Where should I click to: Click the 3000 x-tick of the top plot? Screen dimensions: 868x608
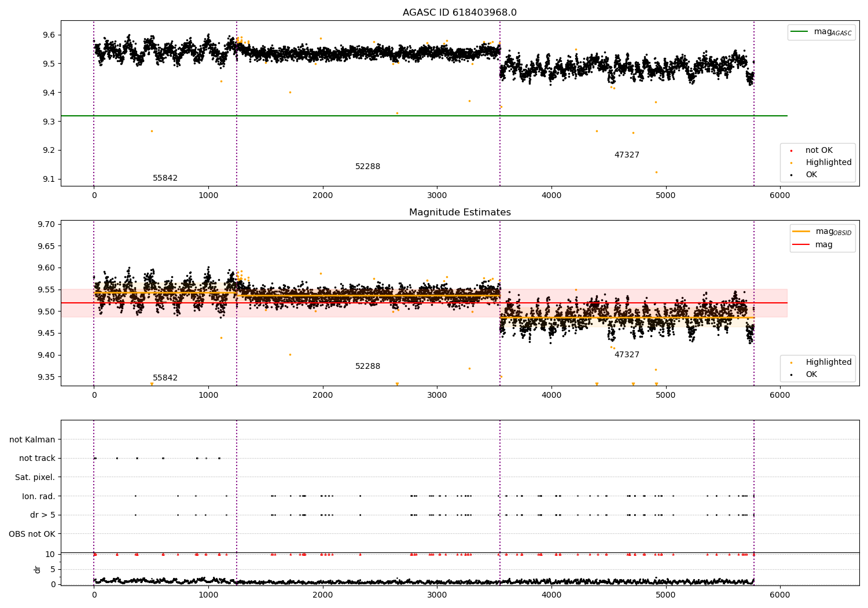coord(437,196)
